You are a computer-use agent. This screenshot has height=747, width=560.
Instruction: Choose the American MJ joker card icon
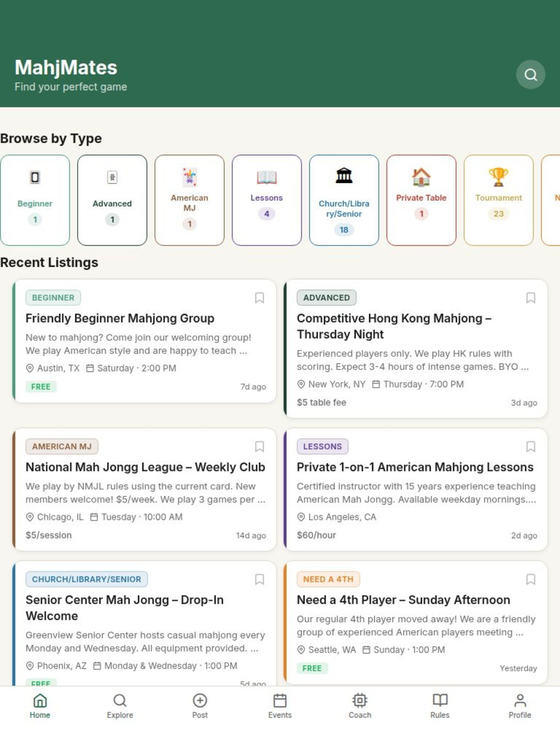[189, 177]
